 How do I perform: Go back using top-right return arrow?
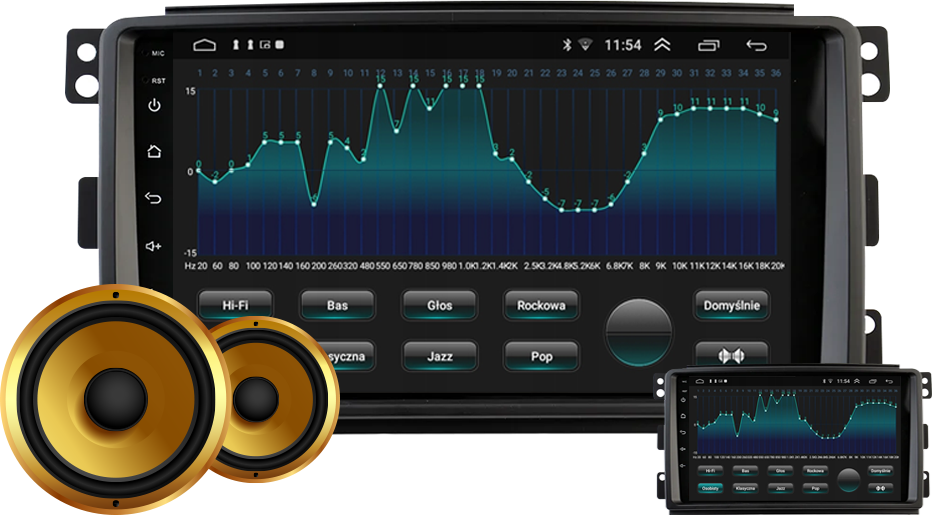[x=756, y=45]
